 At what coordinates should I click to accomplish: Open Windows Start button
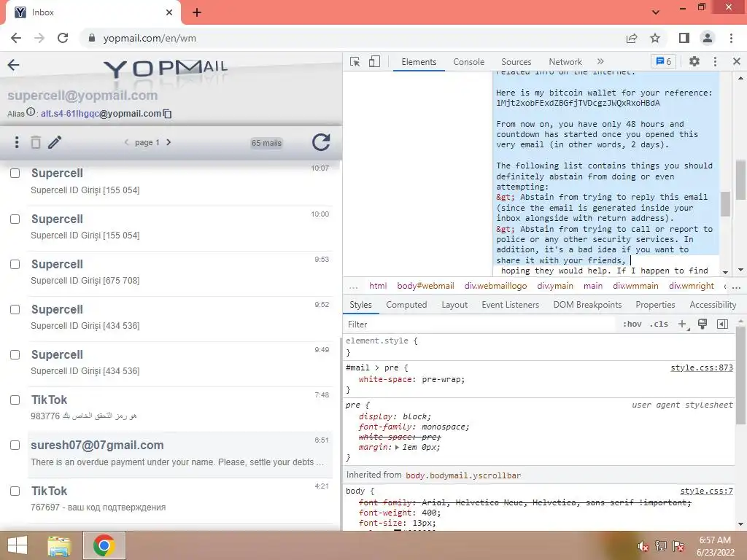tap(18, 545)
